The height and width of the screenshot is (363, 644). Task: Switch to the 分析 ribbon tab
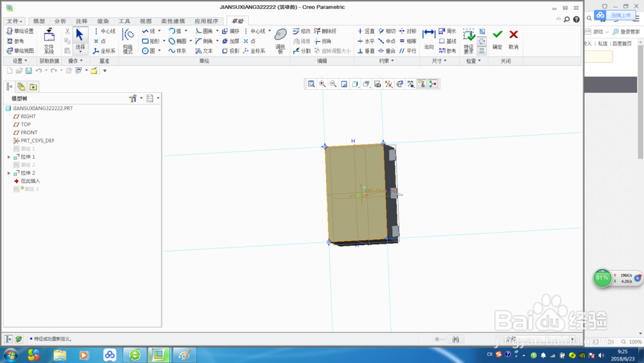61,21
